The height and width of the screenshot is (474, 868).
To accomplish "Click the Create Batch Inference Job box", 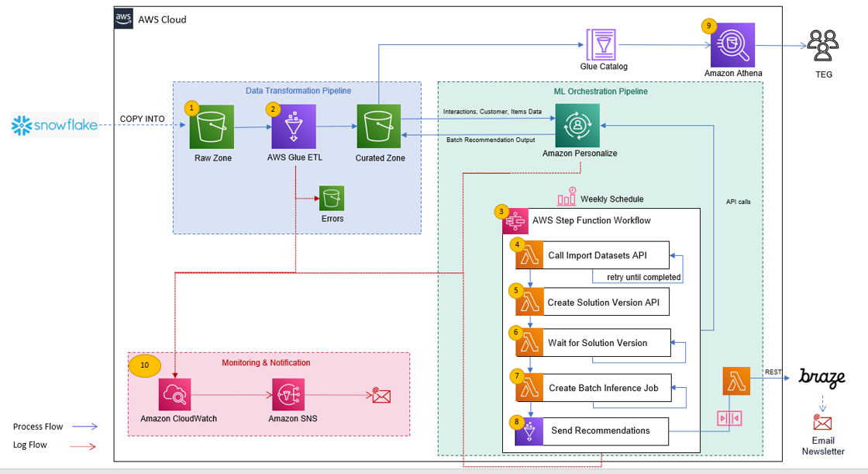I will click(594, 388).
